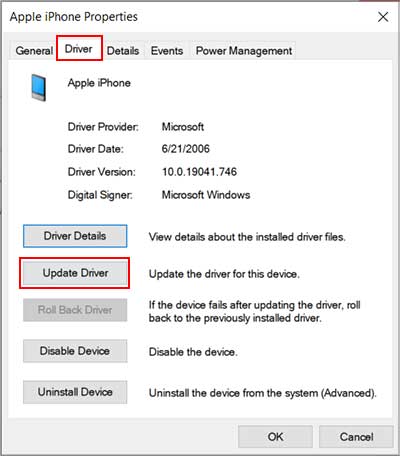Click the Uninstall Device button
Image resolution: width=400 pixels, height=456 pixels.
pyautogui.click(x=75, y=392)
